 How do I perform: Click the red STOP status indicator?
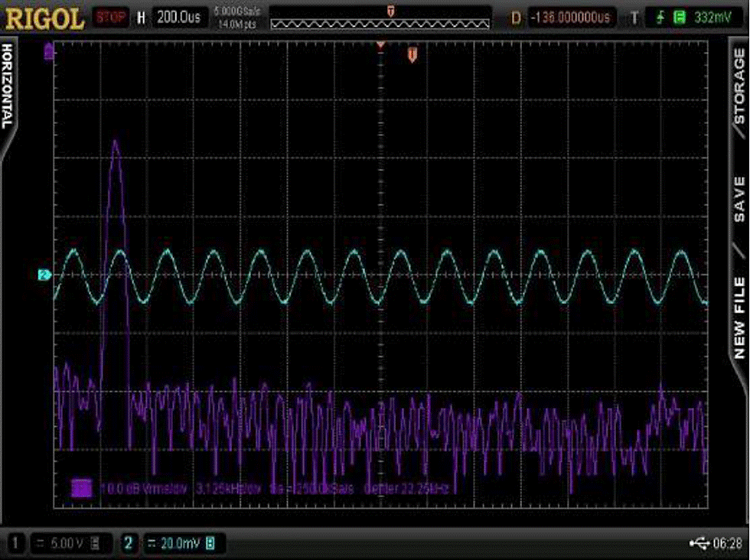coord(110,17)
